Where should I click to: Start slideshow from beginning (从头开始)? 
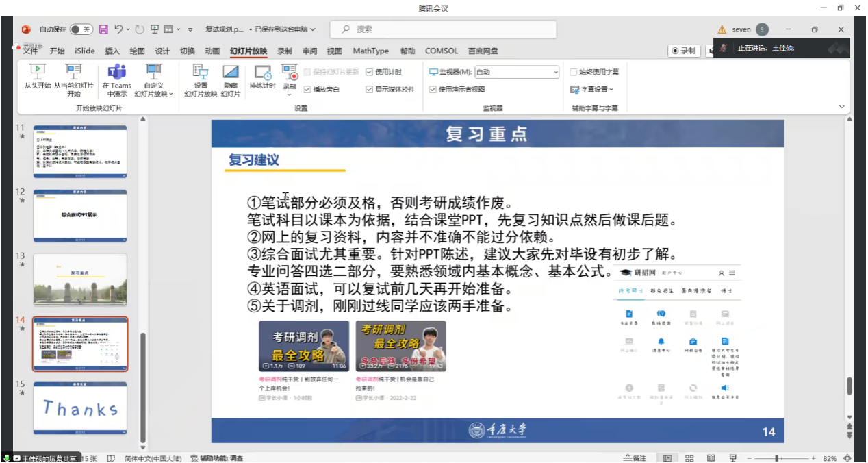(38, 75)
